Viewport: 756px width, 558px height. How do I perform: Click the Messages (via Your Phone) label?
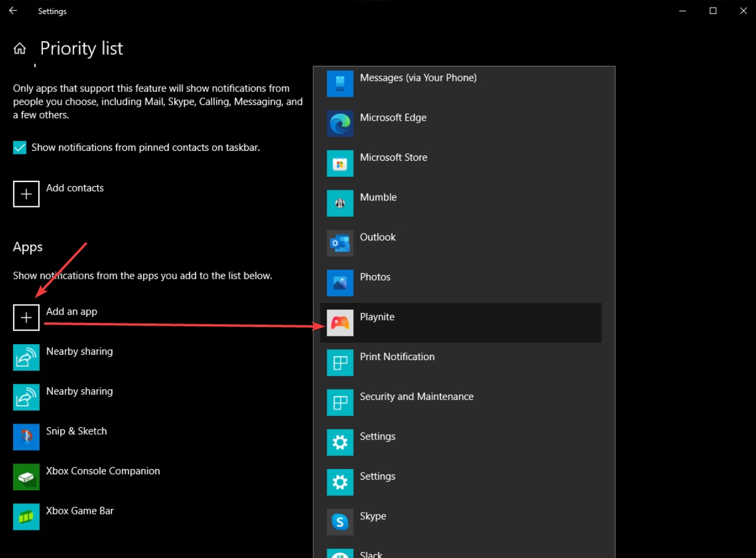point(419,78)
